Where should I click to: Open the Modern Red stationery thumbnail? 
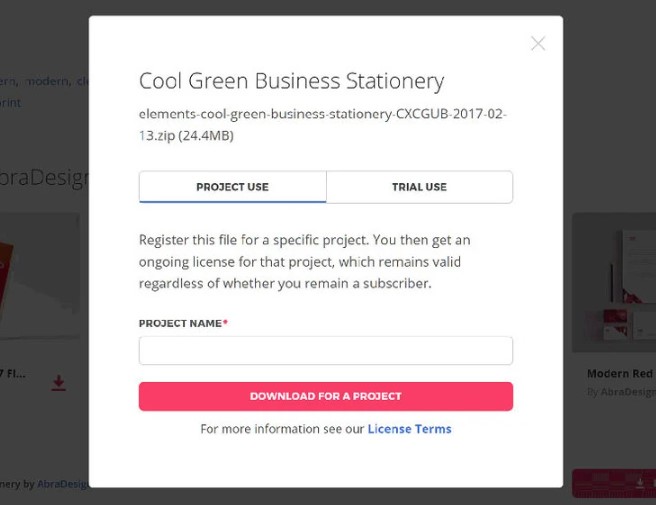tap(614, 282)
